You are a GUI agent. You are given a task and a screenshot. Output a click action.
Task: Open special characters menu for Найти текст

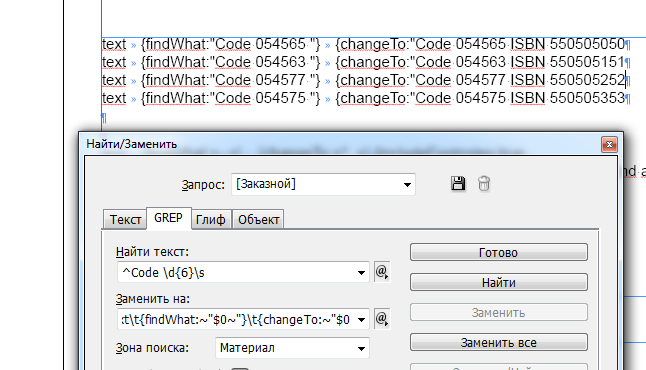coord(382,272)
